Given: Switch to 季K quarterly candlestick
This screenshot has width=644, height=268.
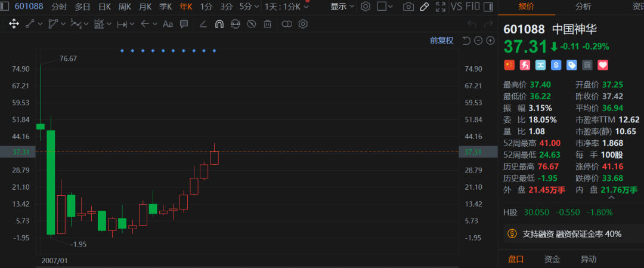Looking at the screenshot, I should coord(166,7).
